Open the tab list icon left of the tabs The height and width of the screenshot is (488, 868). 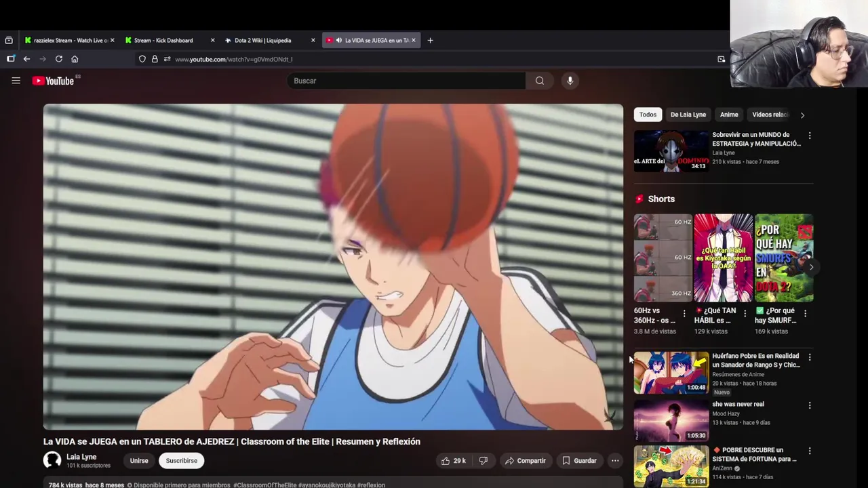[x=9, y=40]
